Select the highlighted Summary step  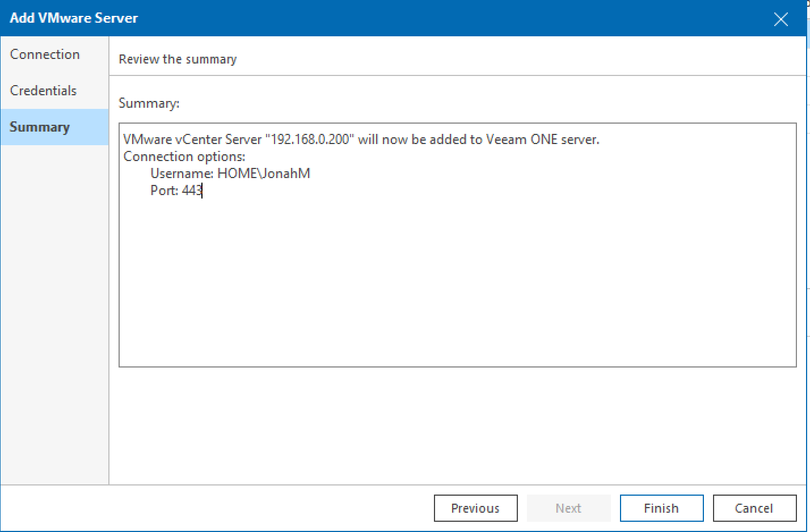click(x=39, y=126)
